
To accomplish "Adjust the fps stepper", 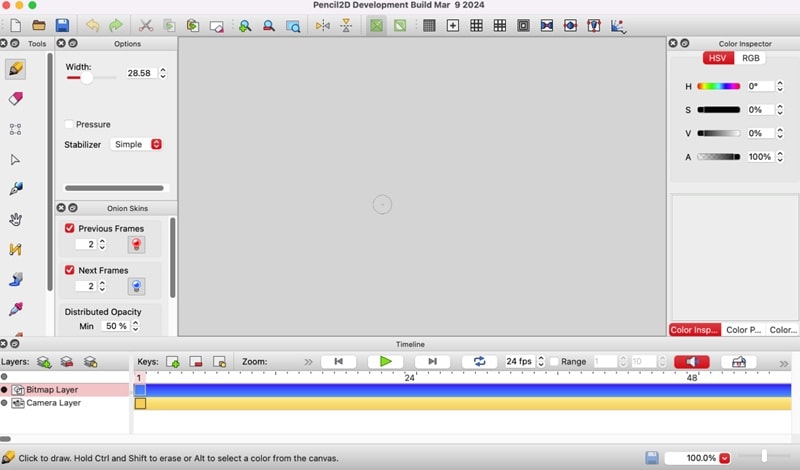I will coord(541,361).
